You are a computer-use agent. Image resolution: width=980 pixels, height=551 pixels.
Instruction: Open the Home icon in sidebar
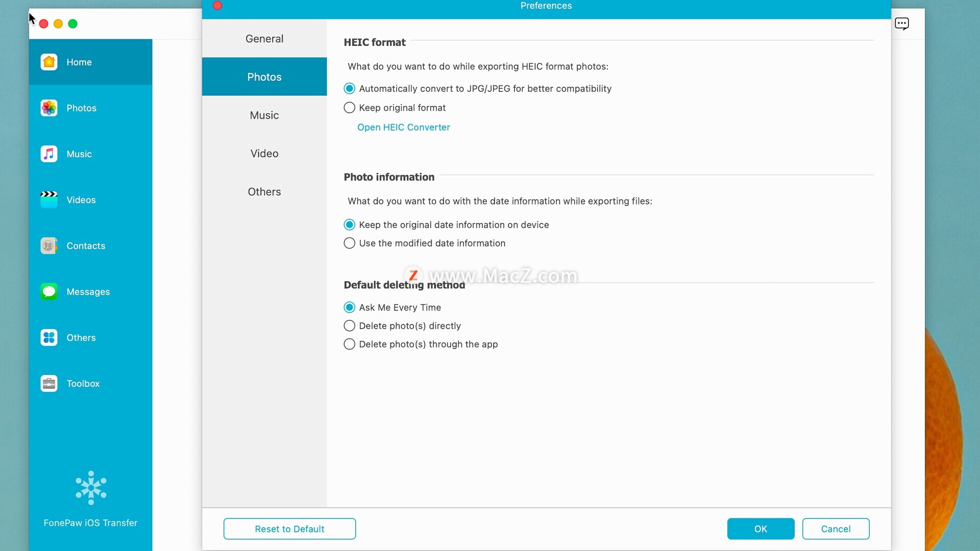click(x=49, y=62)
